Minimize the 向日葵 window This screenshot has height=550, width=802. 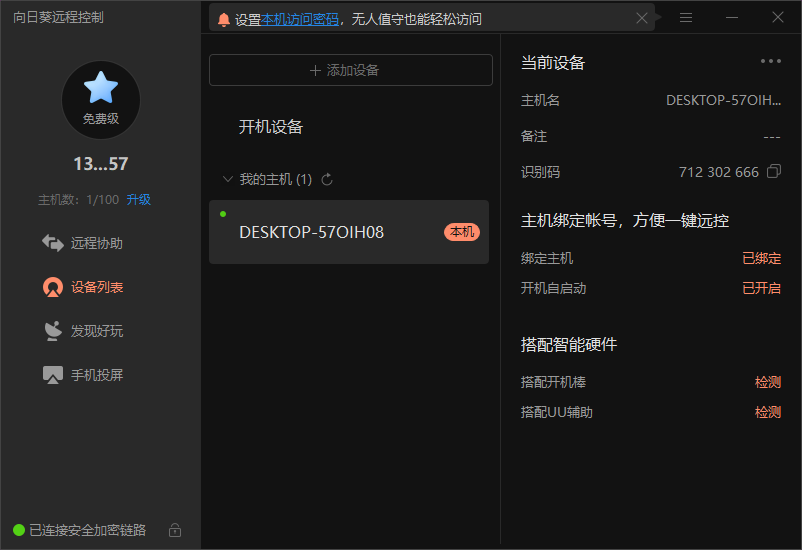tap(732, 18)
